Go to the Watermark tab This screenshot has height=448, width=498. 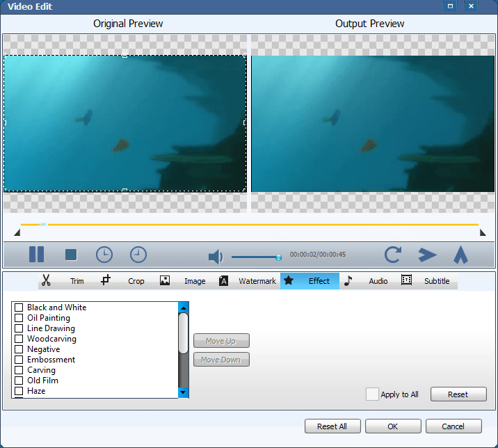pyautogui.click(x=257, y=281)
